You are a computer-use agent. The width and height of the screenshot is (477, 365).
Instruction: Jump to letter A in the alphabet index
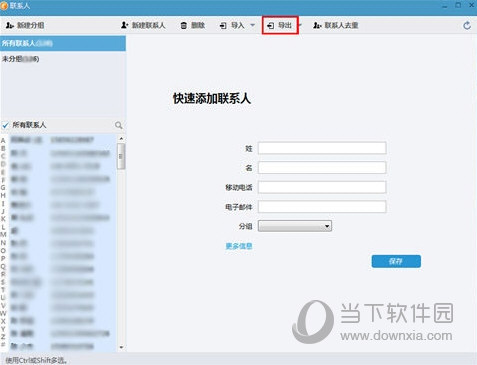coord(3,140)
